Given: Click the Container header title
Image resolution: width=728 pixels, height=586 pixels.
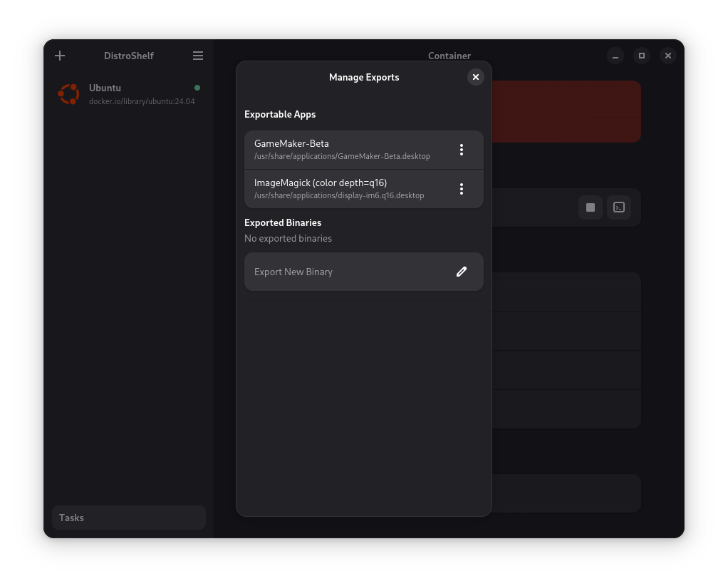Looking at the screenshot, I should [x=449, y=56].
